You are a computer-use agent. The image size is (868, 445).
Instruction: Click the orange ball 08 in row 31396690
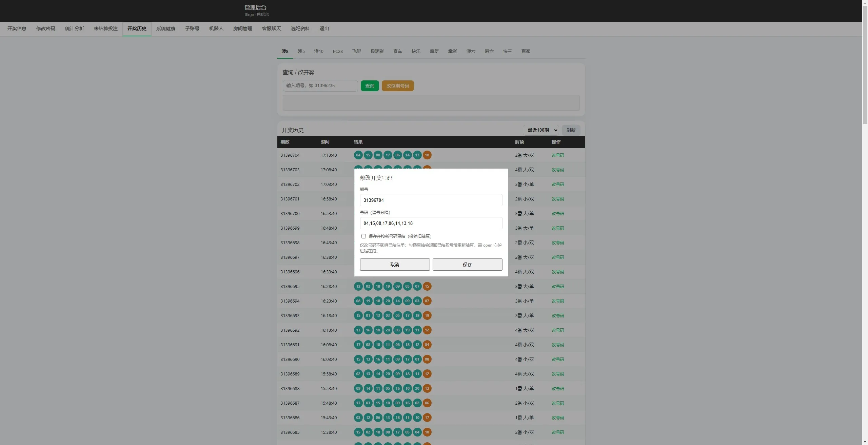427,359
